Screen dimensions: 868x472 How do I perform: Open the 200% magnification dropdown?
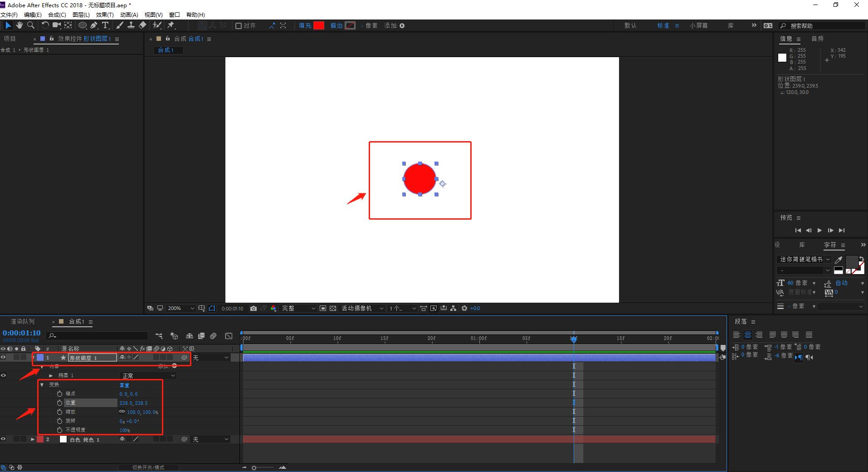coord(180,309)
